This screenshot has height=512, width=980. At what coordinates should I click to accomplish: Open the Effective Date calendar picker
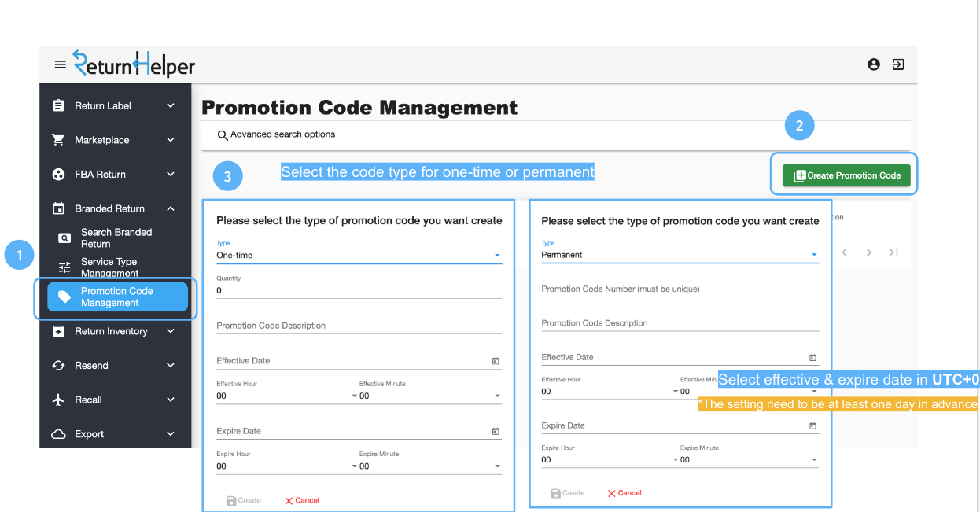tap(495, 359)
